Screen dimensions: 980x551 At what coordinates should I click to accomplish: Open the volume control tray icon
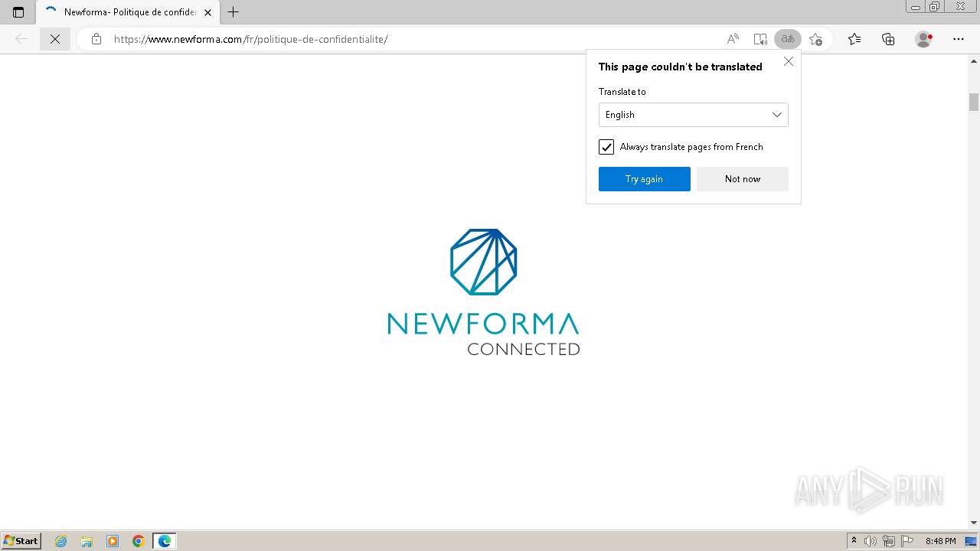click(x=871, y=541)
